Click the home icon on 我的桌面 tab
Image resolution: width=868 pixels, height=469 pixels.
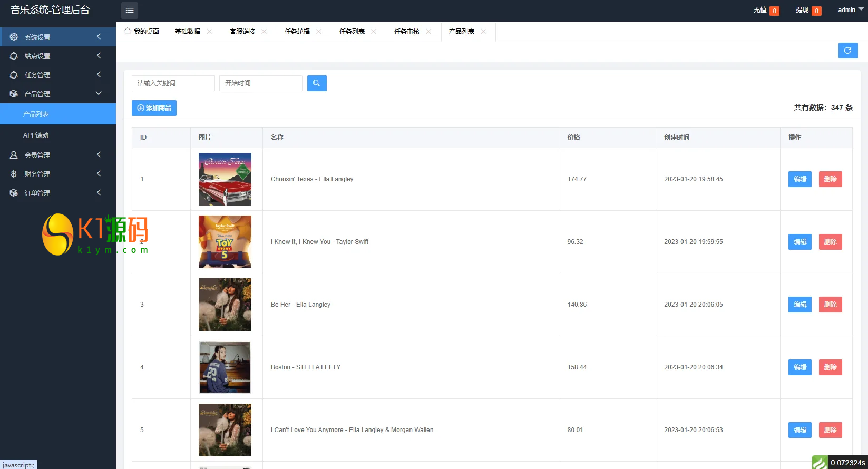coord(127,31)
